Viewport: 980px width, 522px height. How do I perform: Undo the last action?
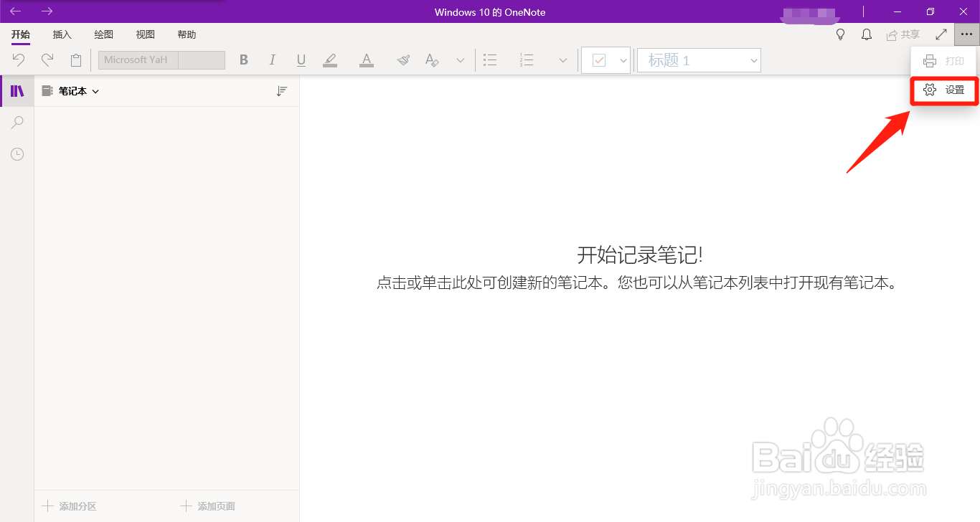point(19,60)
